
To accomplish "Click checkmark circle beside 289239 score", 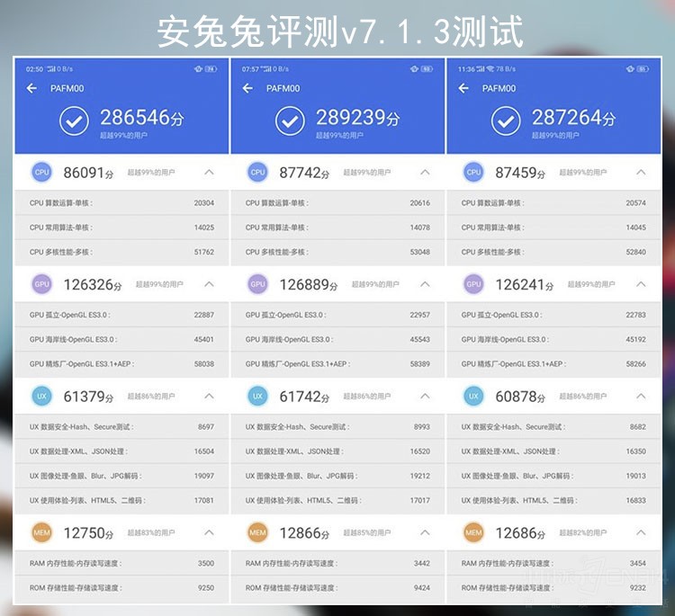I will pyautogui.click(x=290, y=121).
